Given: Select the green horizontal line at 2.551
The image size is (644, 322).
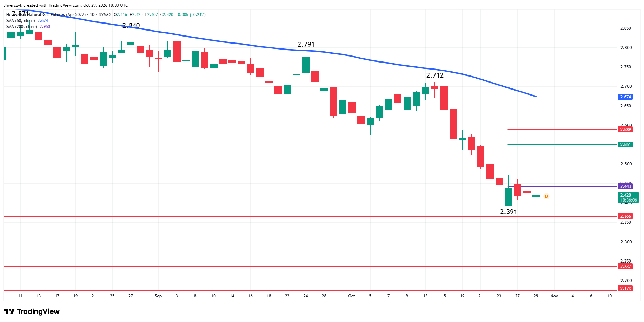Looking at the screenshot, I should coord(562,145).
